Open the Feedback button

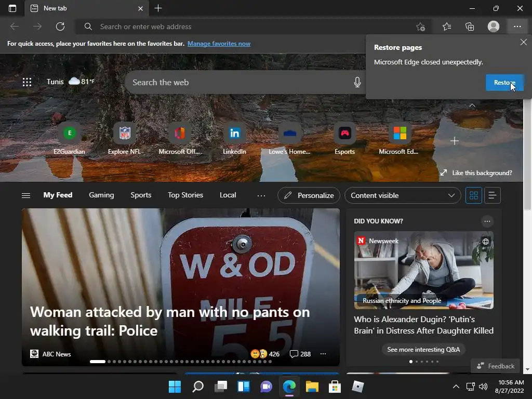[x=495, y=366]
